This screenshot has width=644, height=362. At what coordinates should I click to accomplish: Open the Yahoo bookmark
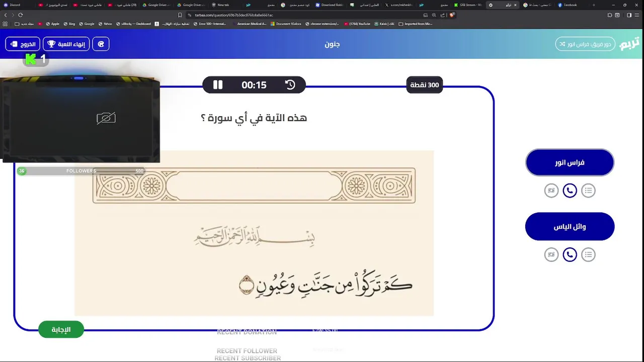(105, 24)
